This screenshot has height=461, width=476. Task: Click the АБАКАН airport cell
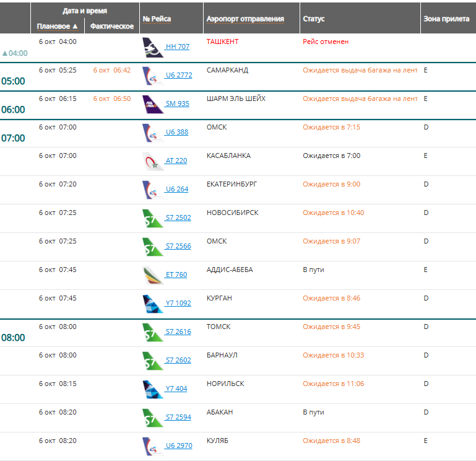220,413
